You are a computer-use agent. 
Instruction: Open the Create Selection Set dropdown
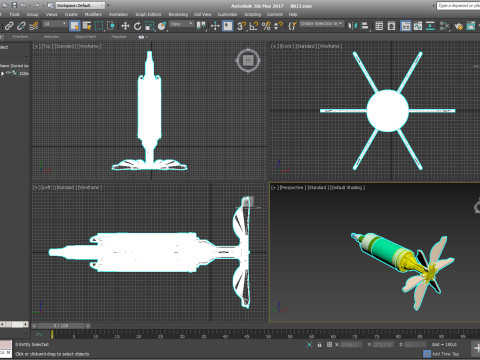[x=321, y=24]
